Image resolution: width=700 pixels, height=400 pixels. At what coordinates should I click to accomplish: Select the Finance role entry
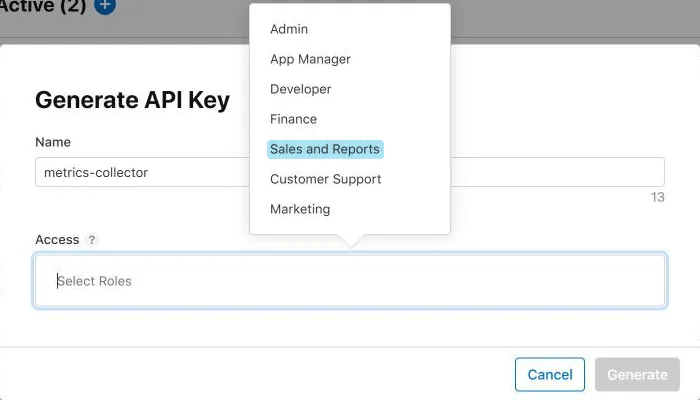click(x=293, y=119)
